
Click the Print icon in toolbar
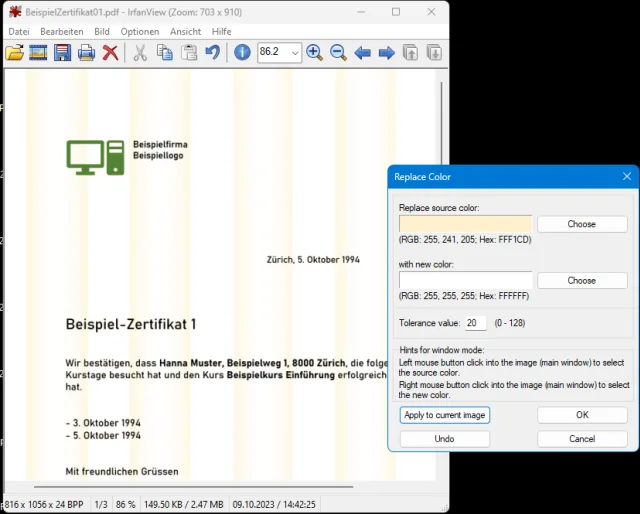pos(87,53)
